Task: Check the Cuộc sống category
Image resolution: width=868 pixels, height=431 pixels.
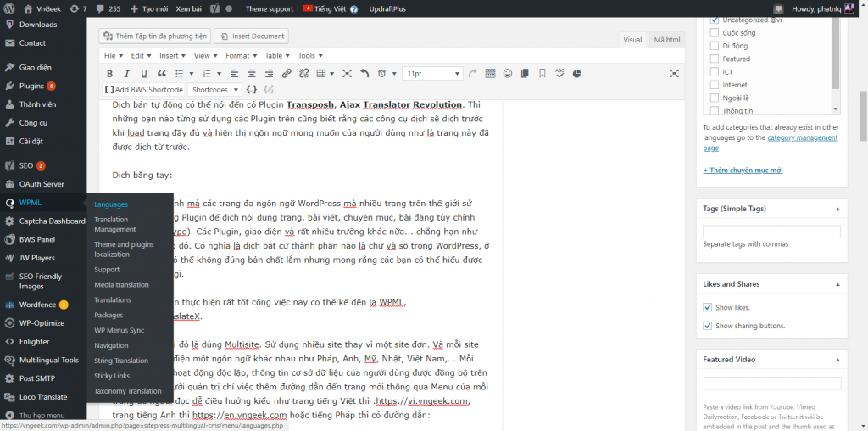Action: [714, 33]
